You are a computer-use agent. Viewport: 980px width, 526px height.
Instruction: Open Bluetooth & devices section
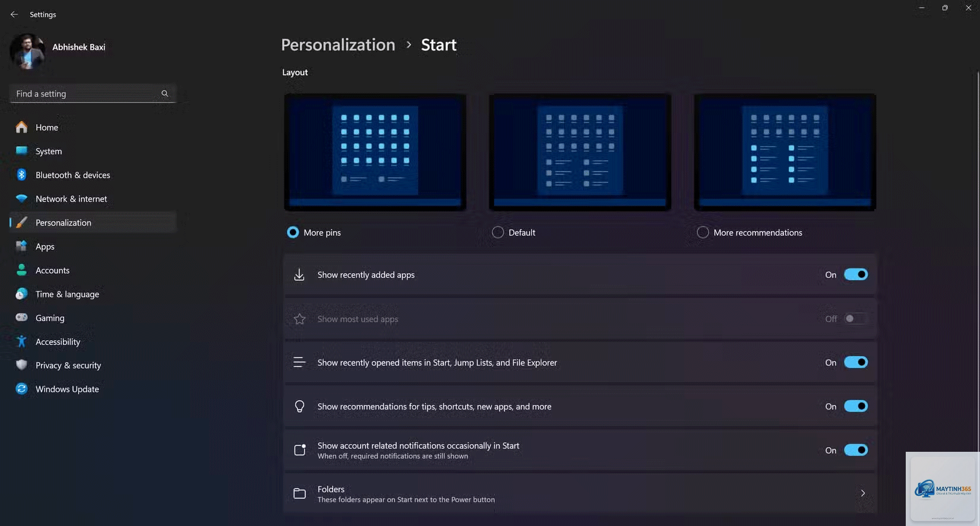pos(93,175)
